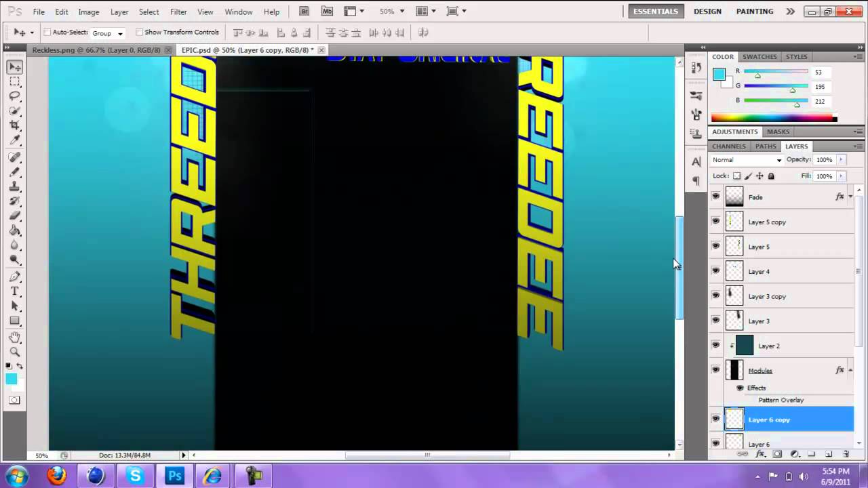Select the Lasso tool
Image resolution: width=868 pixels, height=488 pixels.
pyautogui.click(x=15, y=96)
